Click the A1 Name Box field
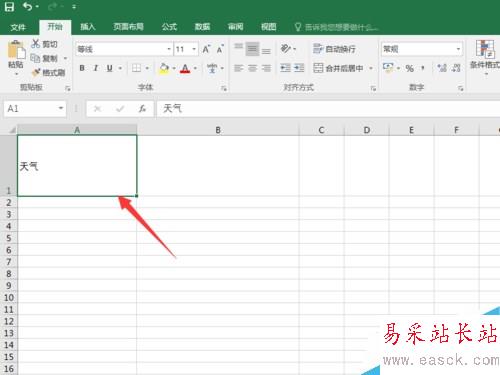The height and width of the screenshot is (375, 500). pos(35,108)
